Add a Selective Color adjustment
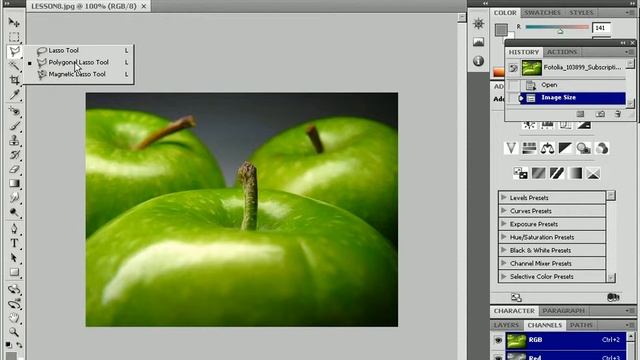The image size is (640, 360). click(593, 173)
